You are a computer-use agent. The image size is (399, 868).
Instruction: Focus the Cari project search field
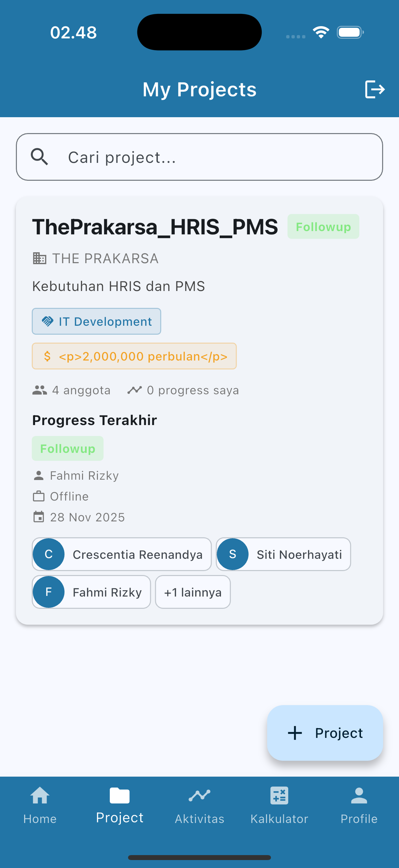coord(215,157)
